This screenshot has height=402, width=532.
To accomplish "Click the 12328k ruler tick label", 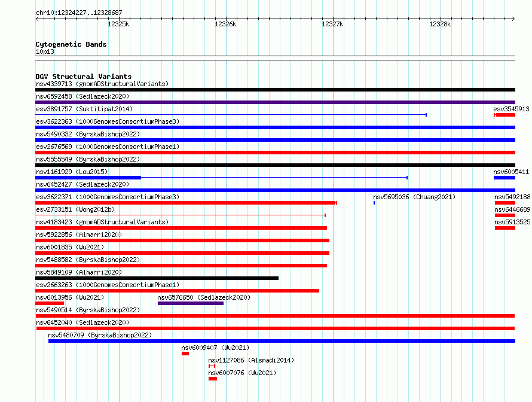I will click(x=440, y=24).
